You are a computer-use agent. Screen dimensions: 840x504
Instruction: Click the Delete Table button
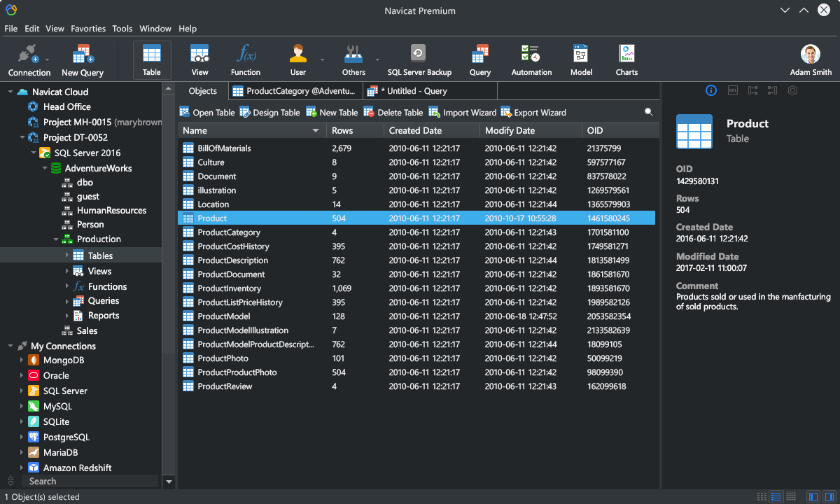393,112
